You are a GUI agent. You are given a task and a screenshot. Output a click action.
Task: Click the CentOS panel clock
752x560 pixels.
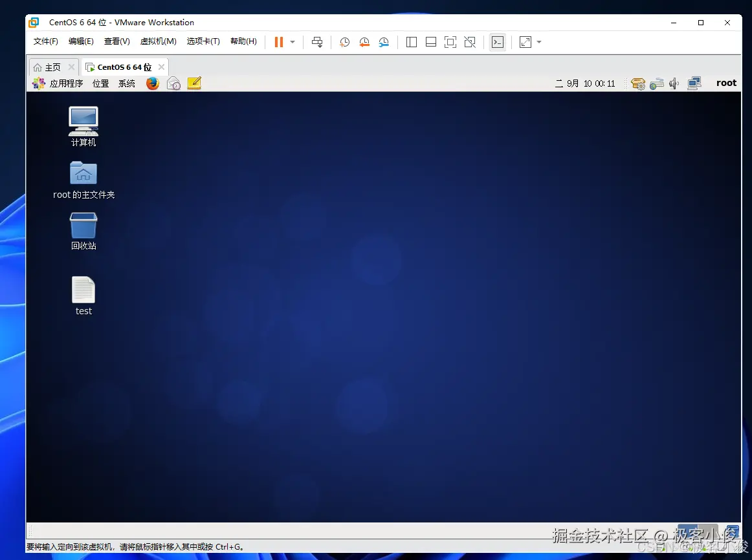[585, 83]
